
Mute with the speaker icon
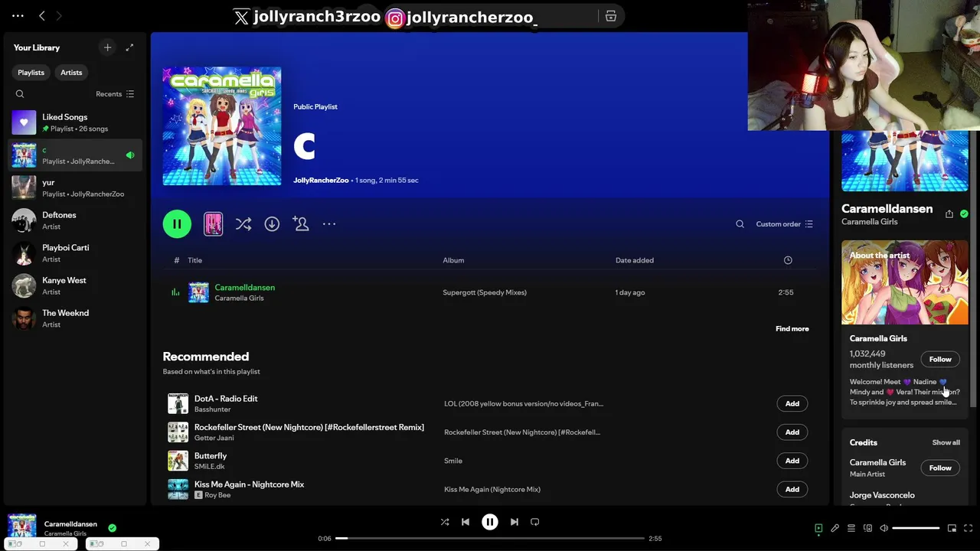(884, 528)
